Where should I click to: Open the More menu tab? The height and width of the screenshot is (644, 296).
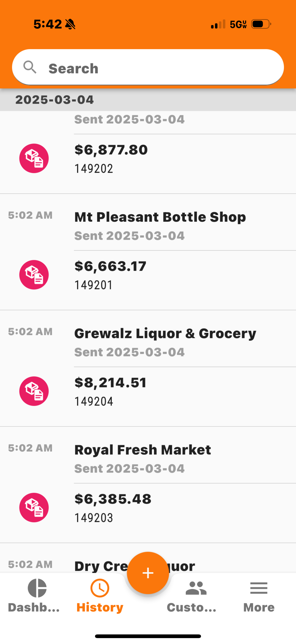tap(259, 596)
